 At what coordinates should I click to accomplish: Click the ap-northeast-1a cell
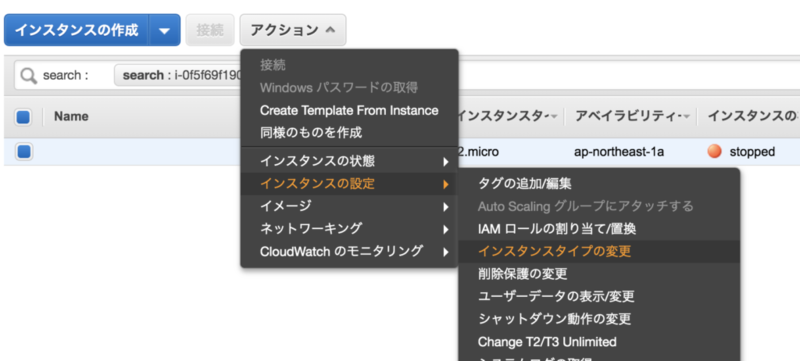coord(619,152)
